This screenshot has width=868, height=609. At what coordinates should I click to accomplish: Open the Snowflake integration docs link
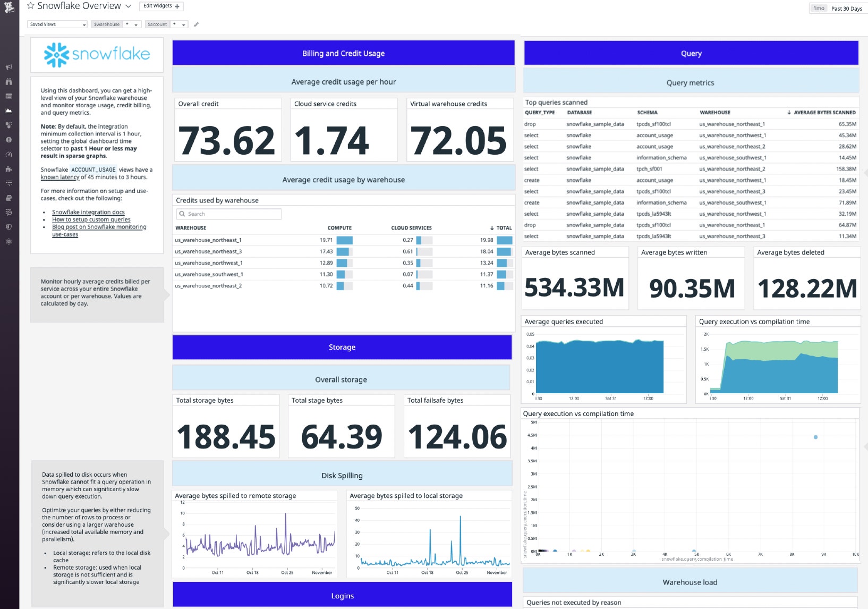point(88,212)
